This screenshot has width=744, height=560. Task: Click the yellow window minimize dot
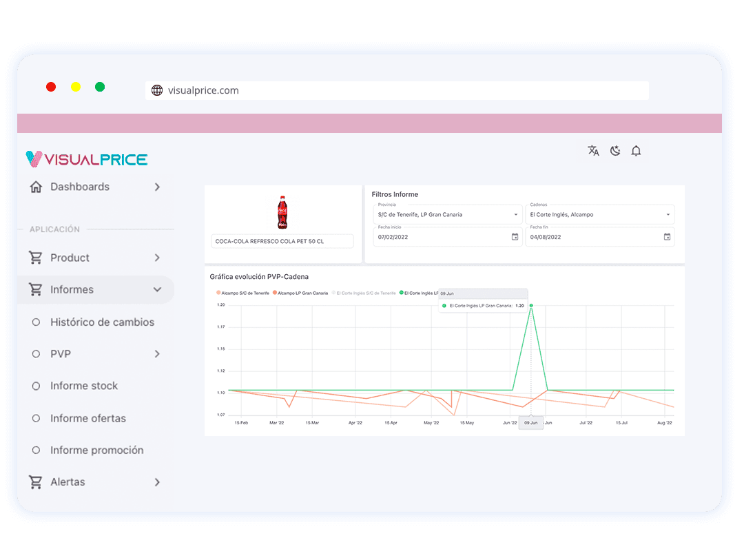click(76, 87)
